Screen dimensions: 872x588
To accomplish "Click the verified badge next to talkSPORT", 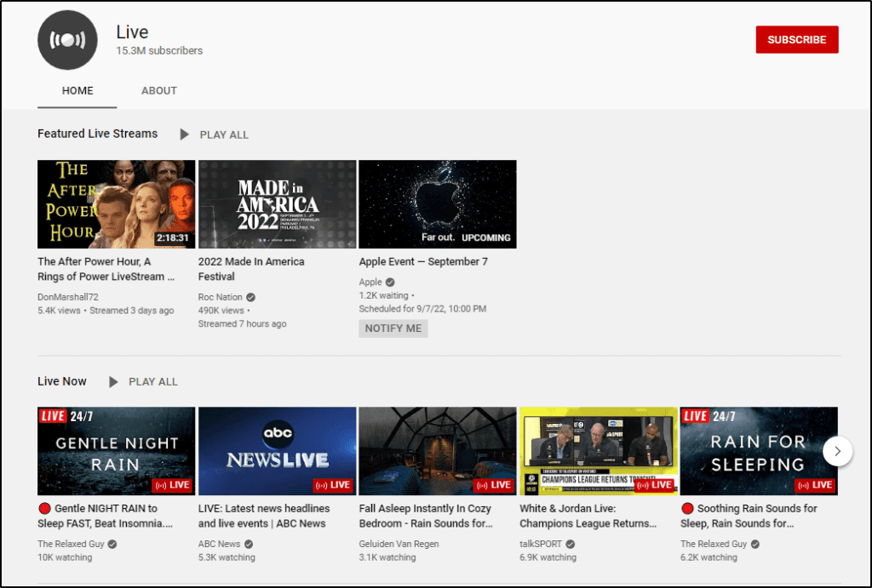I will [569, 544].
